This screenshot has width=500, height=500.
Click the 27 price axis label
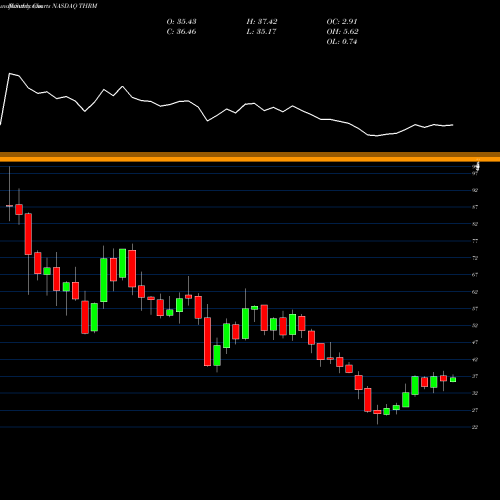click(475, 410)
